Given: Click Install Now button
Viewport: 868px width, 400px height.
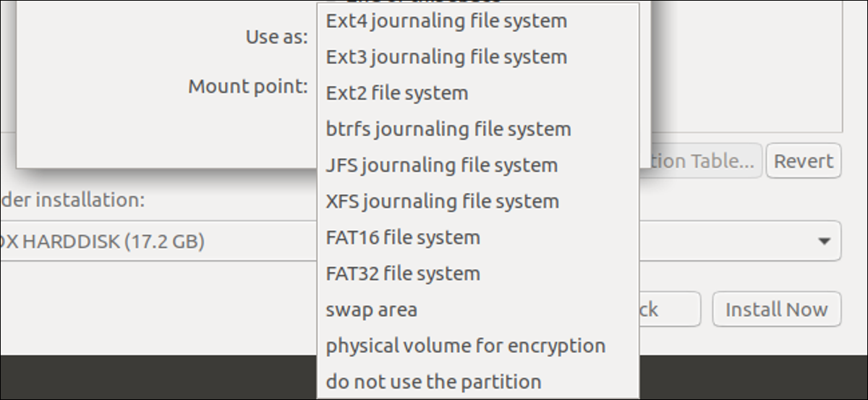Looking at the screenshot, I should [777, 310].
